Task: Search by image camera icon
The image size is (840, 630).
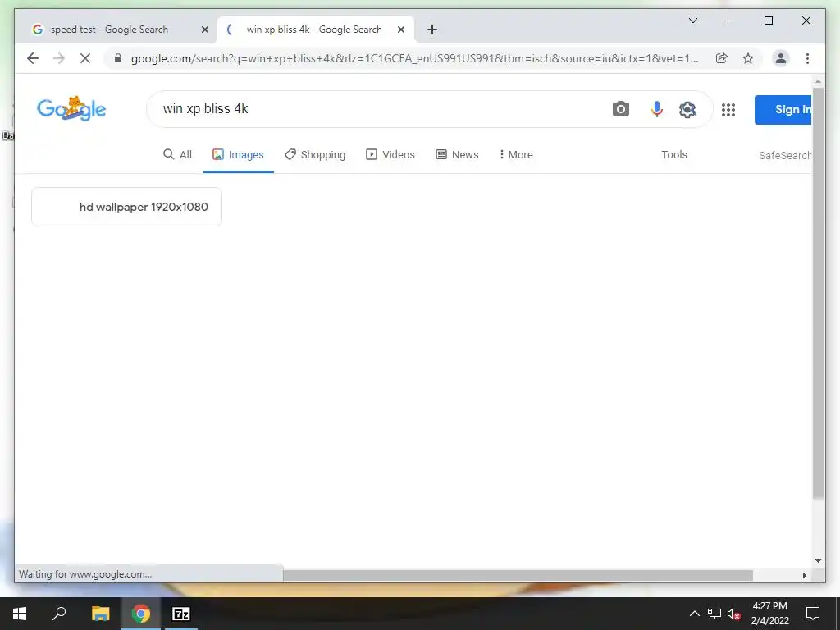Action: [x=620, y=109]
